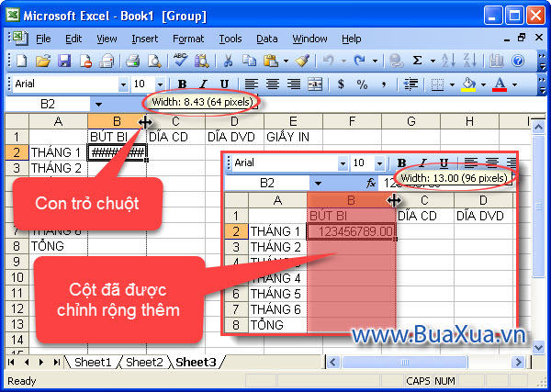Open Print Preview with the magnifier page icon

(x=154, y=62)
